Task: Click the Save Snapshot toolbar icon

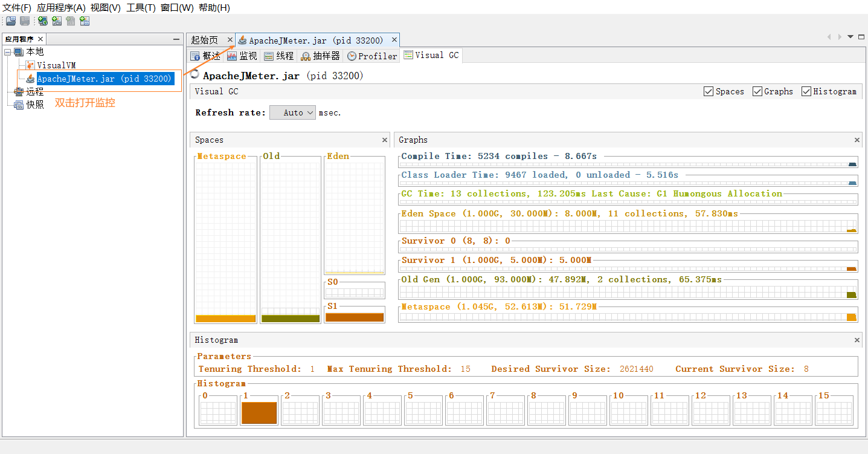Action: [25, 21]
